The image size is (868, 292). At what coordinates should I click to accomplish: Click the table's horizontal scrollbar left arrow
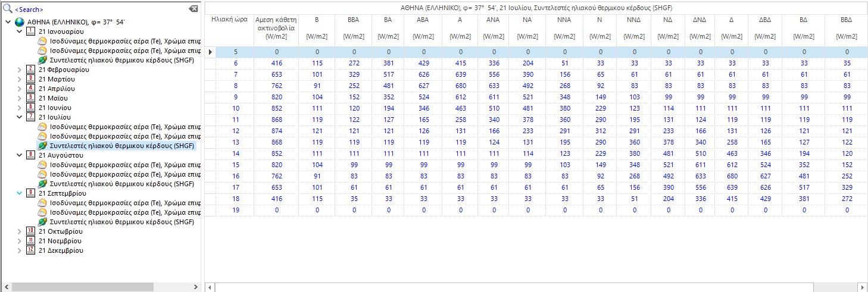(x=210, y=288)
